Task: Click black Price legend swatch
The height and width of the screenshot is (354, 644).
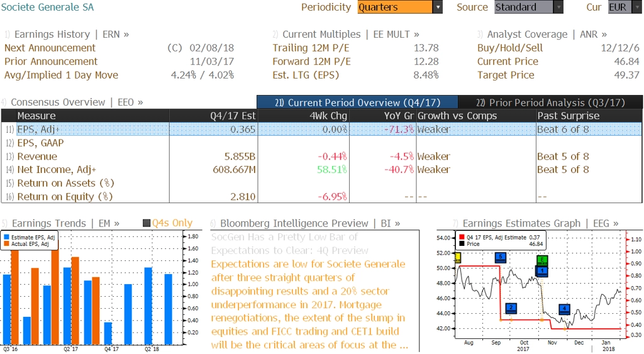Action: pos(462,244)
